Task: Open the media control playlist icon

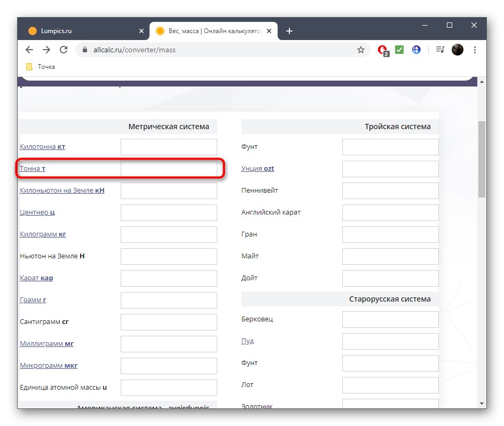Action: 440,50
